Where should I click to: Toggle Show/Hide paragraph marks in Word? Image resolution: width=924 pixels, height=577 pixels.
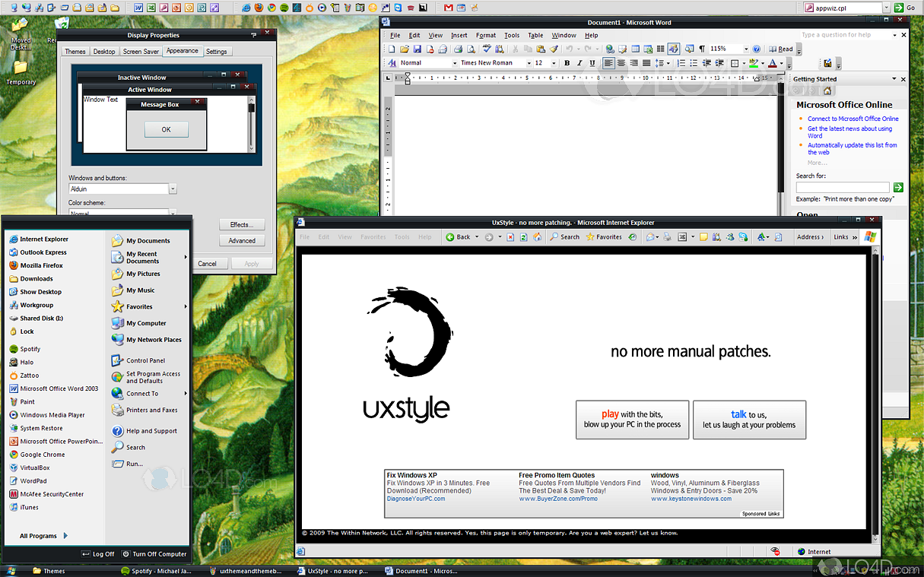tap(703, 49)
